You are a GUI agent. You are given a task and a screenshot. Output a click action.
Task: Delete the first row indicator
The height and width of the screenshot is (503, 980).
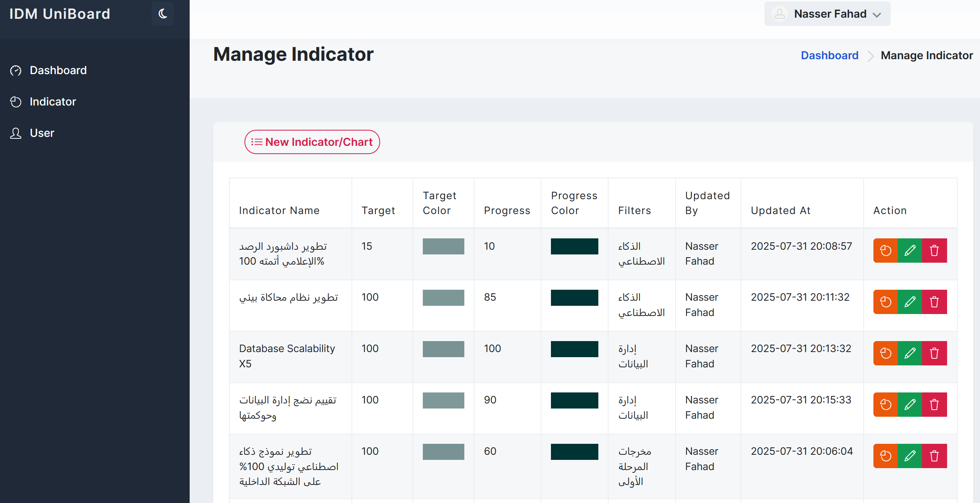tap(934, 251)
